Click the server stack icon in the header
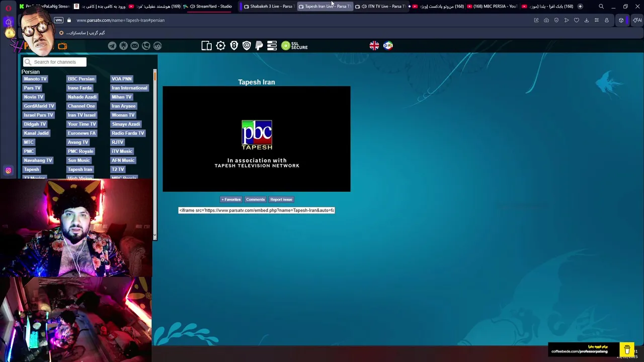This screenshot has height=362, width=644. tap(272, 46)
